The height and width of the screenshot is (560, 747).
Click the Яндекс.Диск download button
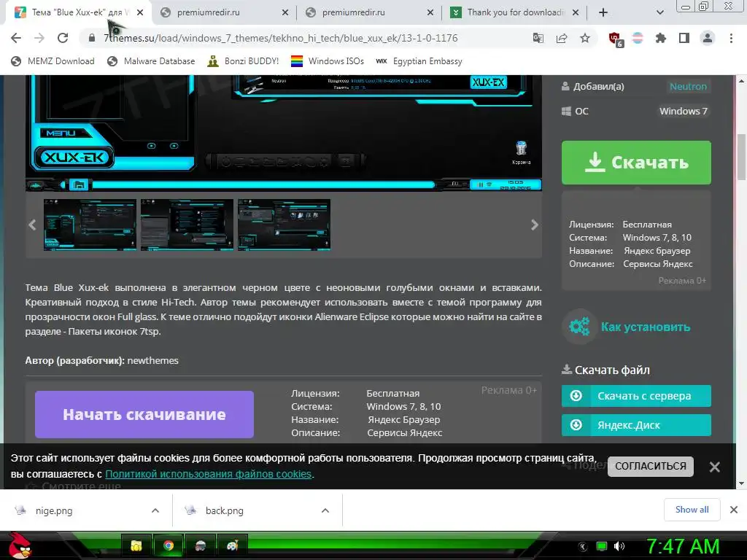636,425
